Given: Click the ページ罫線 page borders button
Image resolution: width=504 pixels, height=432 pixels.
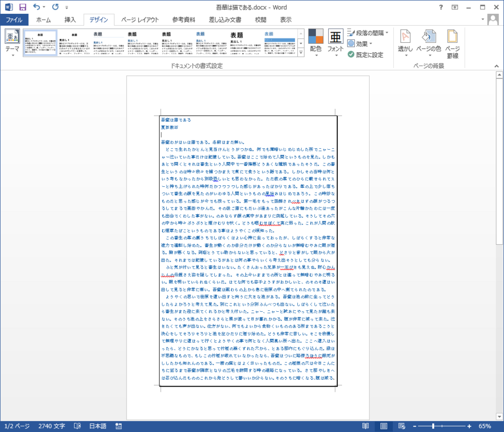Looking at the screenshot, I should coord(452,44).
